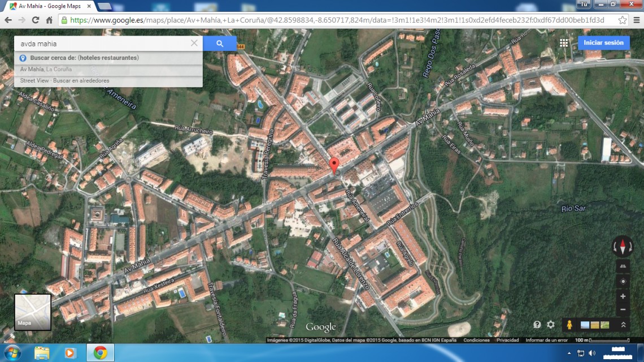
Task: Open the volume speaker tray icon
Action: click(x=592, y=353)
